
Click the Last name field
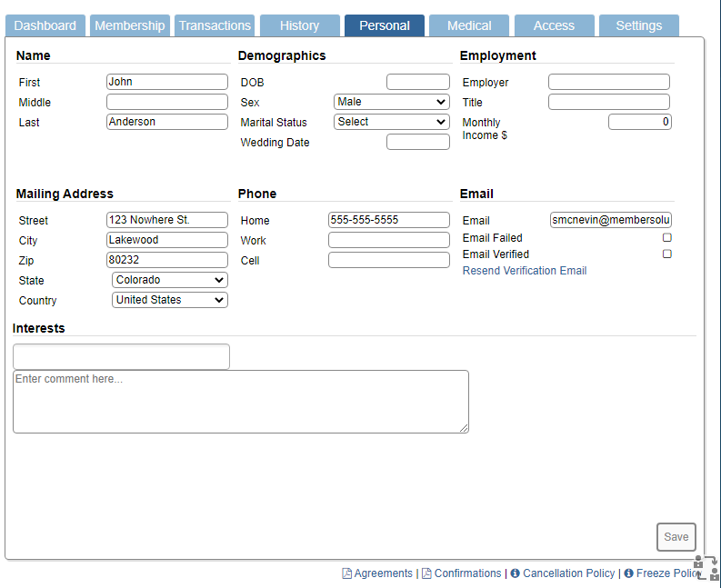[167, 122]
